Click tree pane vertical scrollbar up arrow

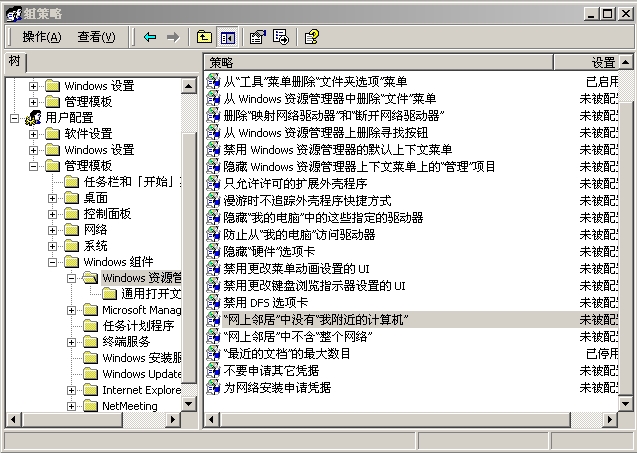click(x=188, y=86)
